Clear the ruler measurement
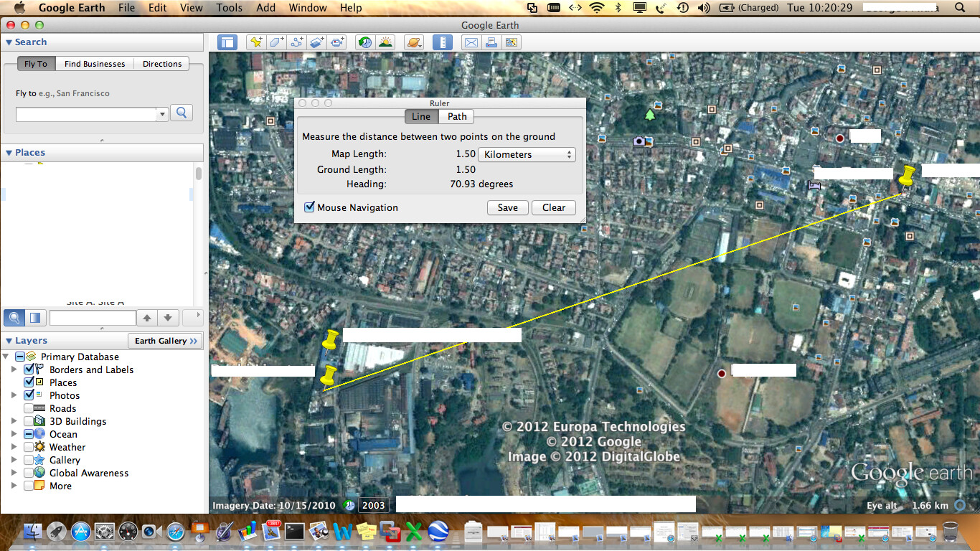980x551 pixels. coord(553,207)
